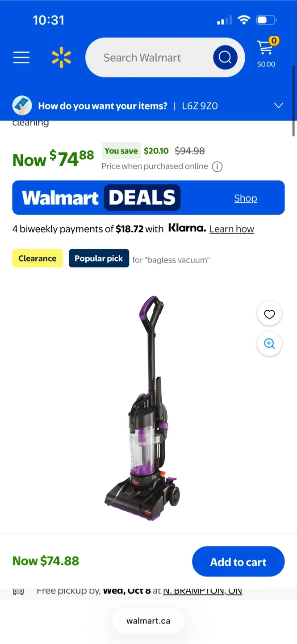
Task: Tap the Add to cart button
Action: (x=238, y=562)
